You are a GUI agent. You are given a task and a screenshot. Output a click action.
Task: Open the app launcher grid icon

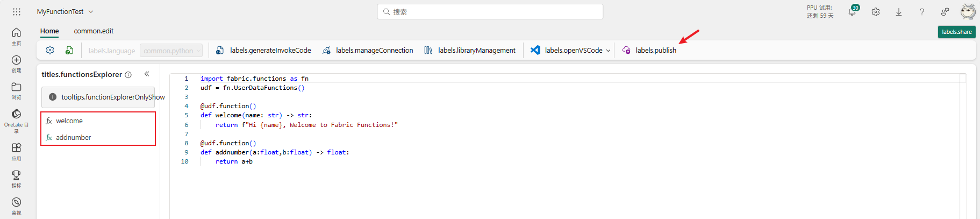point(17,11)
